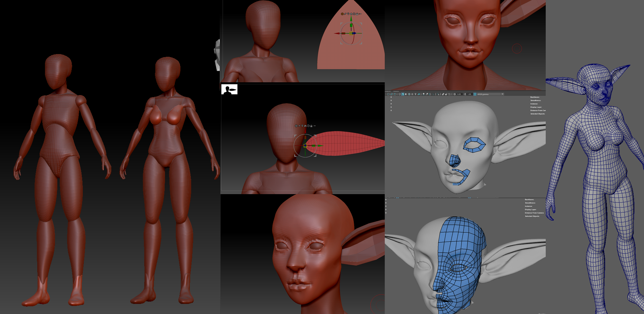
Task: Click home icon on top panel gizmo
Action: [351, 14]
